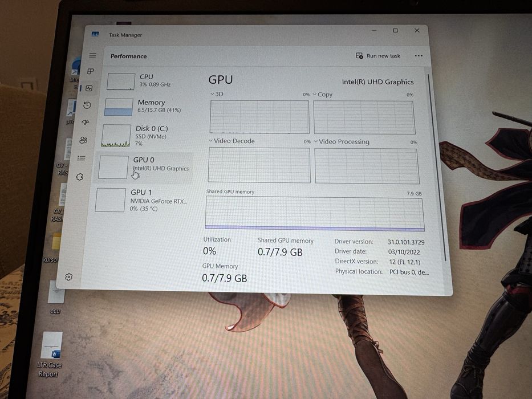
Task: Click the Shared GPU memory usage graph
Action: (x=315, y=214)
